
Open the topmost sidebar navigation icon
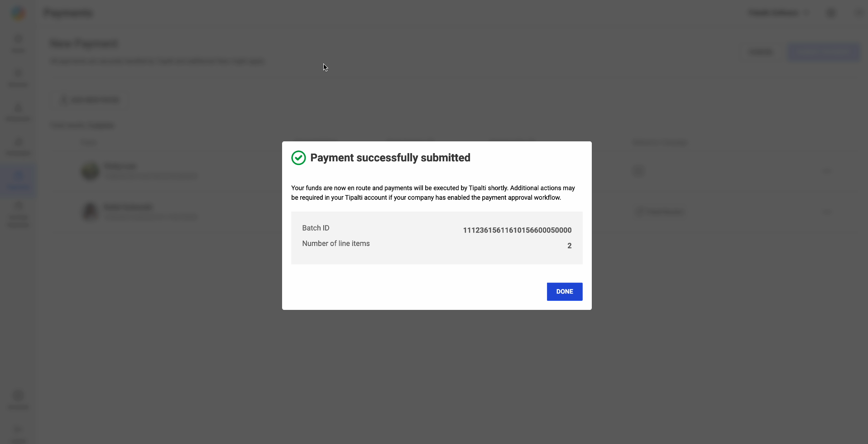pyautogui.click(x=18, y=43)
